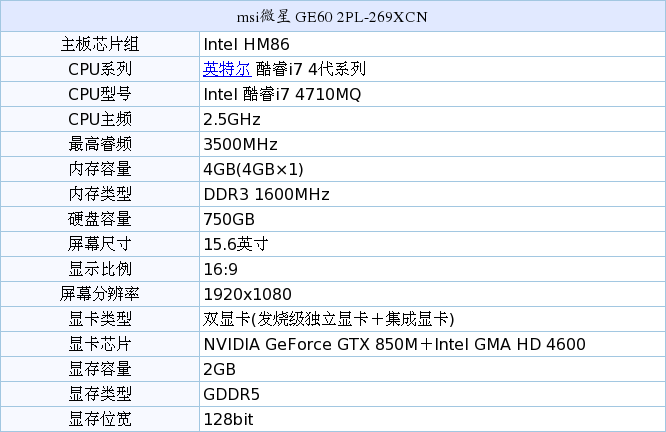Select the value 15.6英寸

[236, 244]
